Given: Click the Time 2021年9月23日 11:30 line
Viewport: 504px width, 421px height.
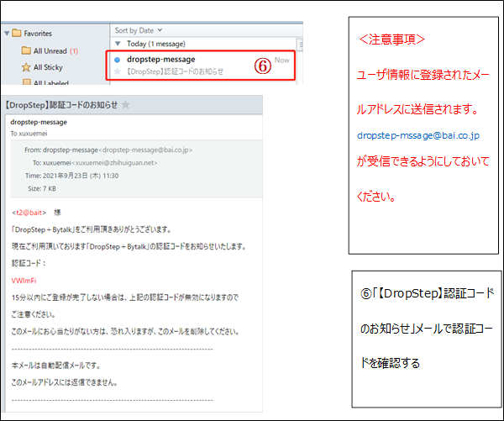Looking at the screenshot, I should (71, 176).
